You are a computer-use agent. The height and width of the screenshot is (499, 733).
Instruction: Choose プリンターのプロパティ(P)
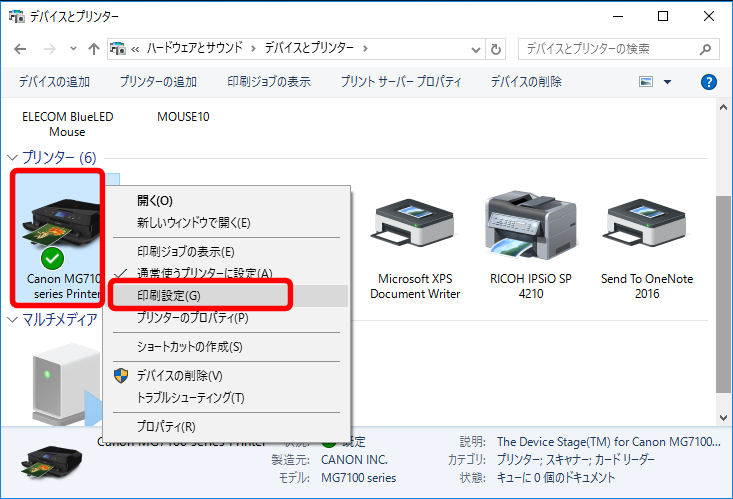[227, 318]
